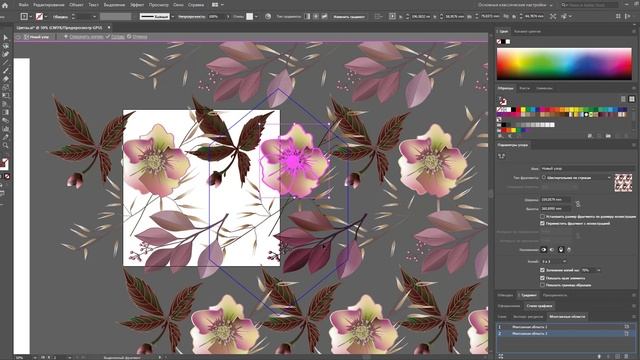Switch swatches to list view icon
Image resolution: width=640 pixels, height=360 pixels.
point(623,99)
